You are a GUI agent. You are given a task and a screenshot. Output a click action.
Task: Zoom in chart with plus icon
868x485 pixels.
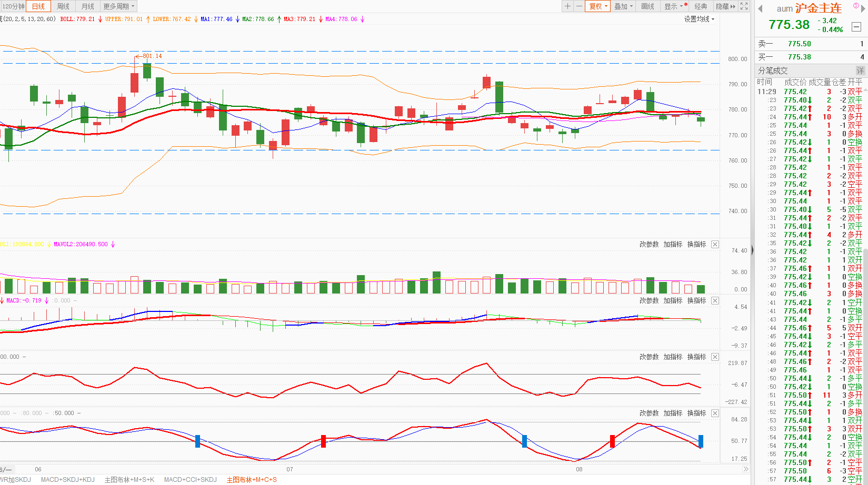tap(567, 6)
